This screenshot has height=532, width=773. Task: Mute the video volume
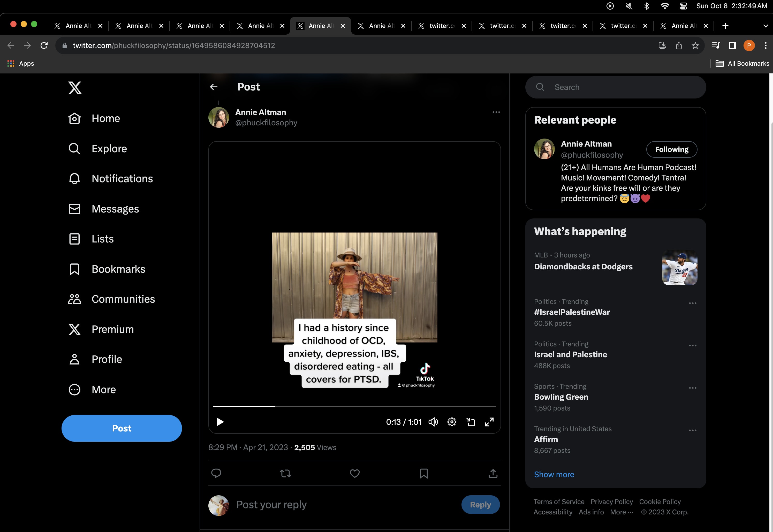[x=433, y=422]
